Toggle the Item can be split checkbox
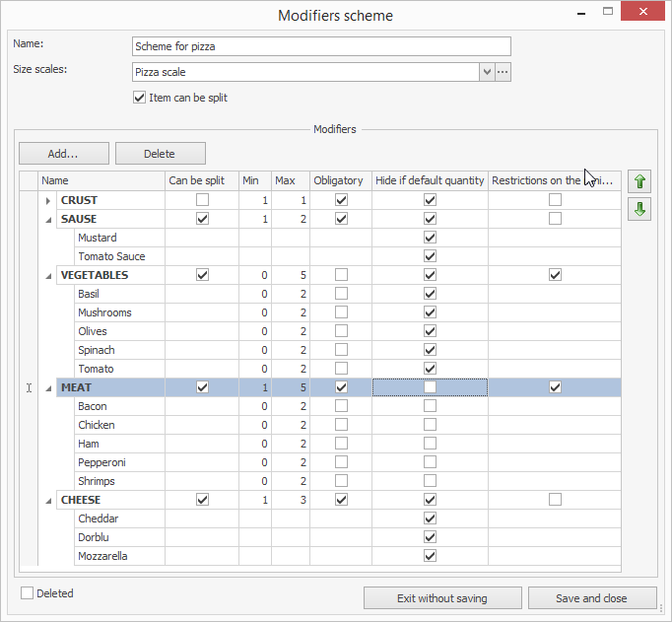The width and height of the screenshot is (672, 622). point(139,98)
